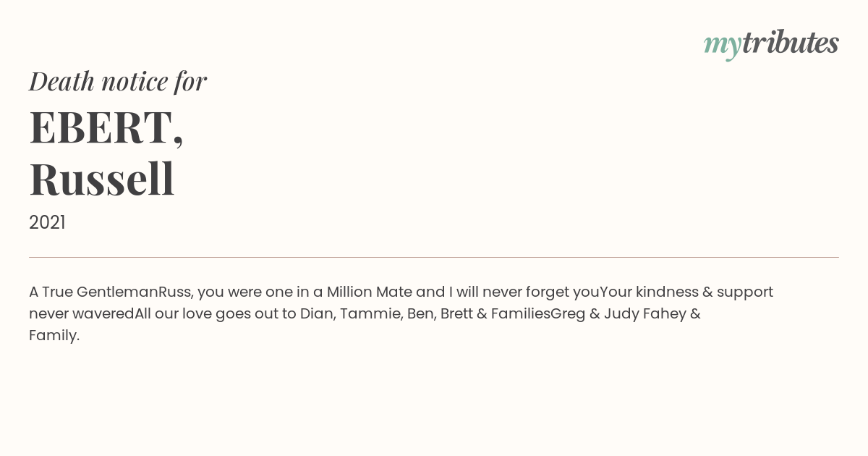Screen dimensions: 868x456
Task: Click the phrase "Million Mate"
Action: 369,292
